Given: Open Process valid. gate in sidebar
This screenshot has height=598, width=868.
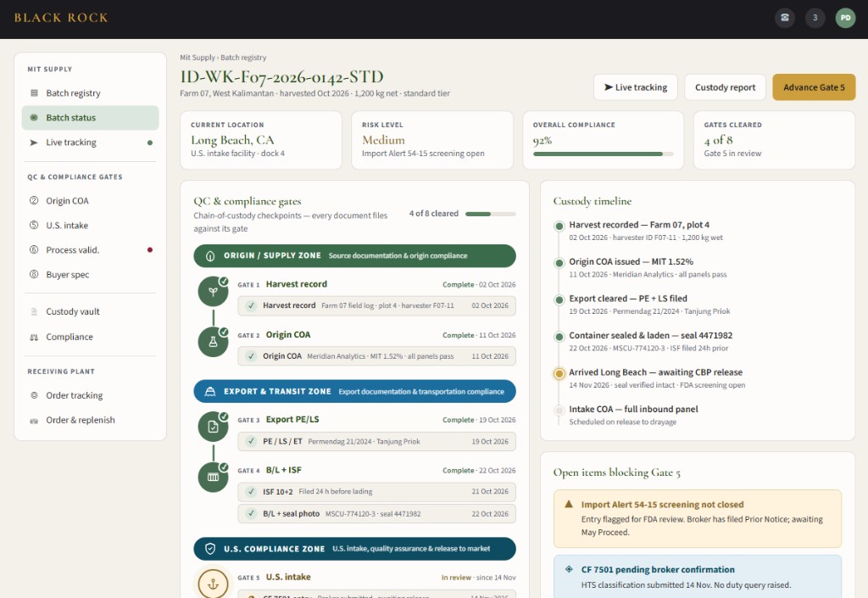Looking at the screenshot, I should [x=90, y=249].
